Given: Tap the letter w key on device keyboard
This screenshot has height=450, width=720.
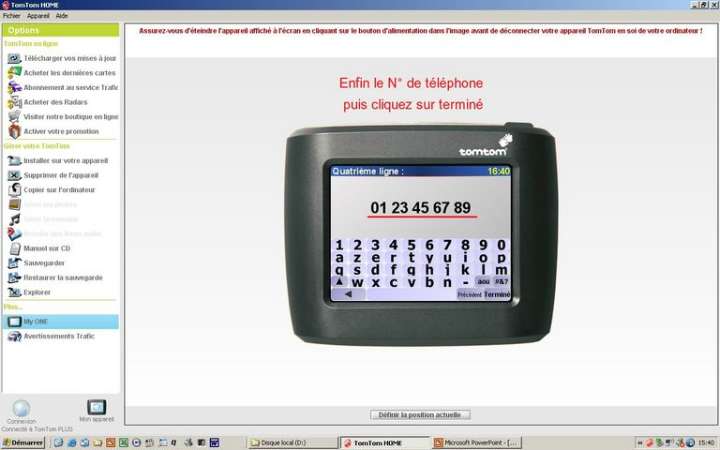Looking at the screenshot, I should click(x=357, y=282).
